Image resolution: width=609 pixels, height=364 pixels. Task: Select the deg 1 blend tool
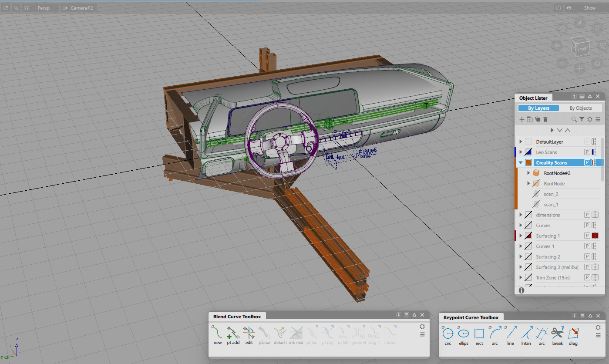pyautogui.click(x=374, y=334)
